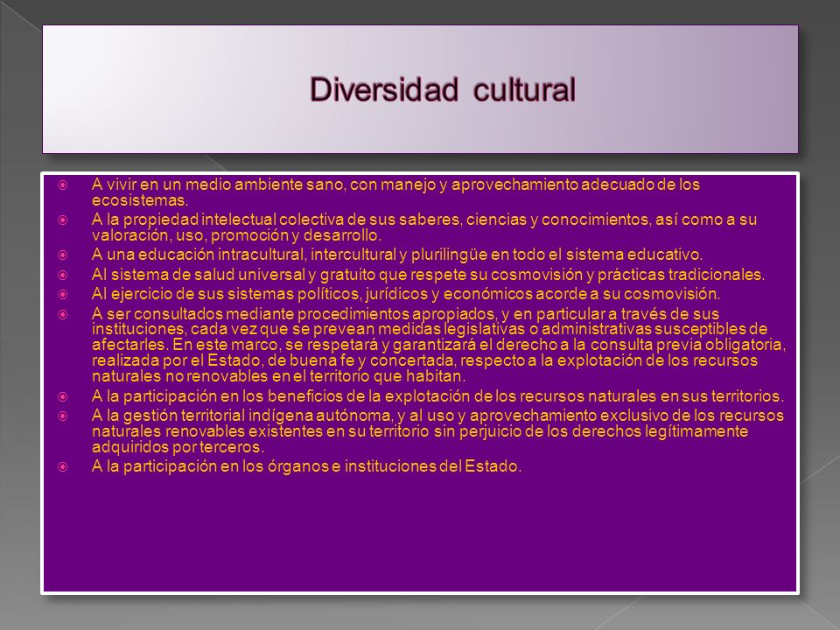Click the line 'A vivir en un medio ambiente sano'
Image resolution: width=840 pixels, height=630 pixels.
click(217, 185)
